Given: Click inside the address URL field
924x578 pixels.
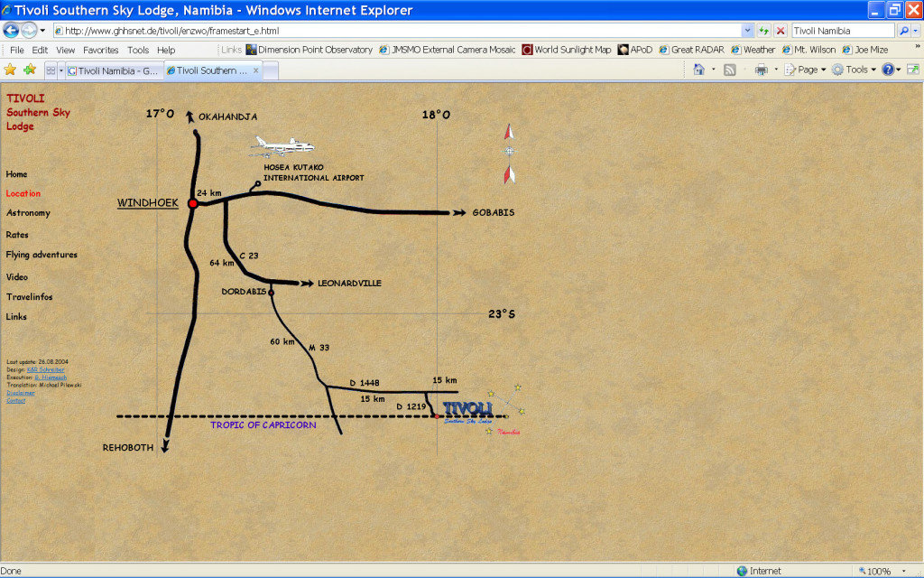Looking at the screenshot, I should click(397, 30).
